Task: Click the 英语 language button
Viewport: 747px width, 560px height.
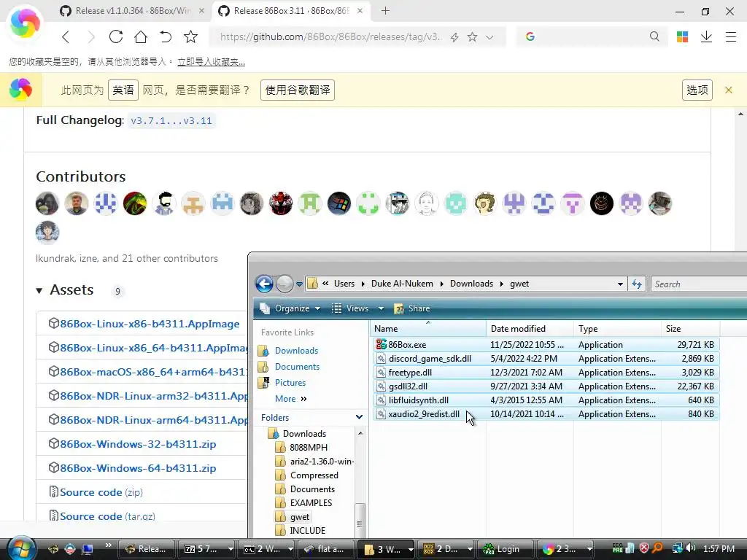Action: 123,90
